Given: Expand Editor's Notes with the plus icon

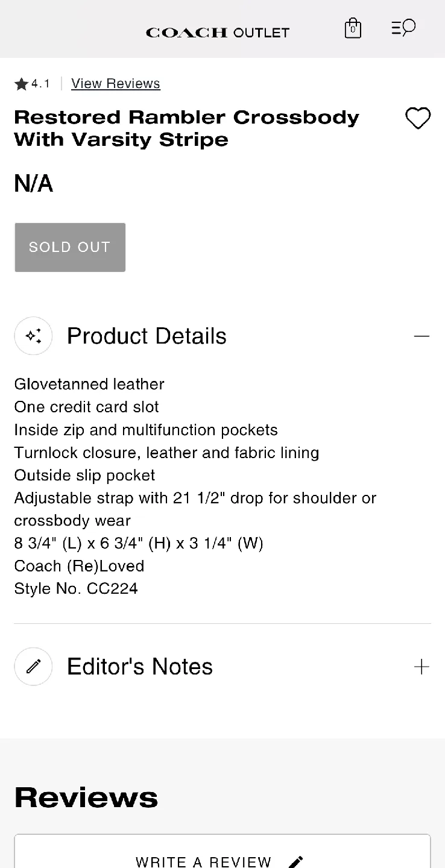Looking at the screenshot, I should pyautogui.click(x=421, y=667).
